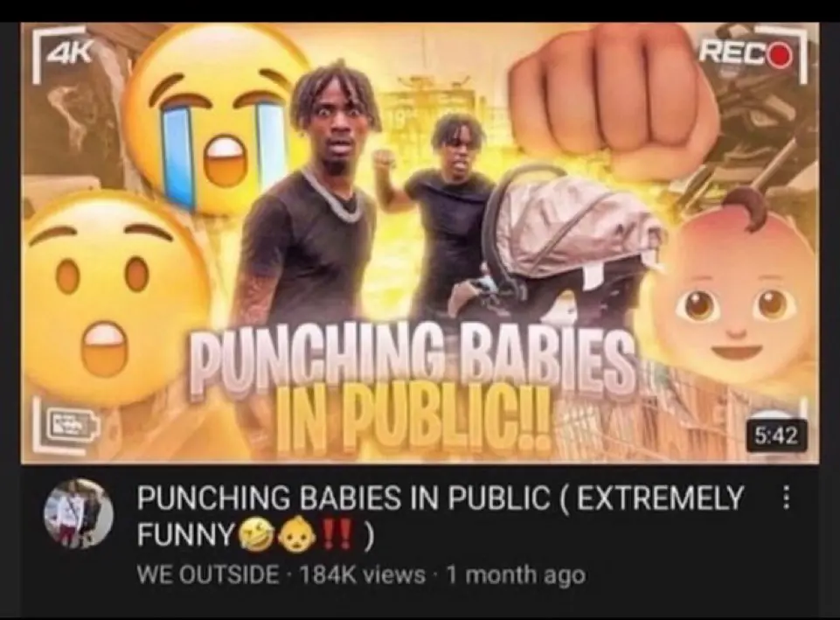Click the 184K views text
The height and width of the screenshot is (620, 840).
pos(363,575)
